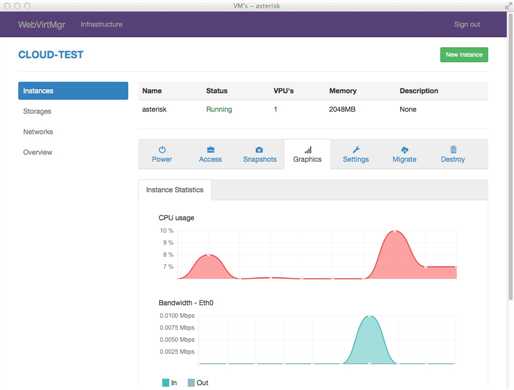514x390 pixels.
Task: Open the Snapshots tab label
Action: [x=260, y=159]
